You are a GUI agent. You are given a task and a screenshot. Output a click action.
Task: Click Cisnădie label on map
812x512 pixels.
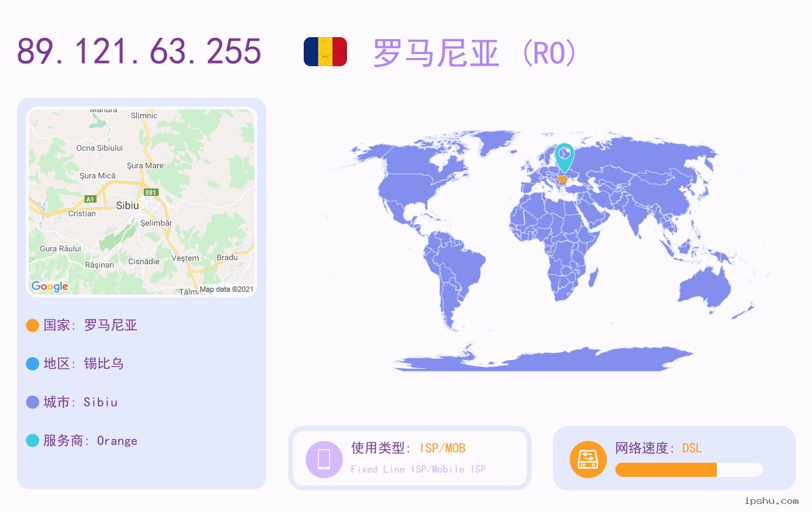coord(144,261)
